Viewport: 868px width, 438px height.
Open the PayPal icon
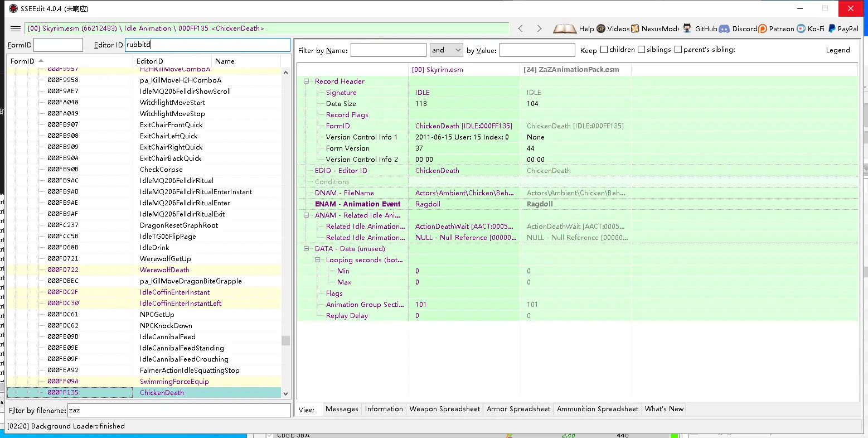(x=831, y=28)
